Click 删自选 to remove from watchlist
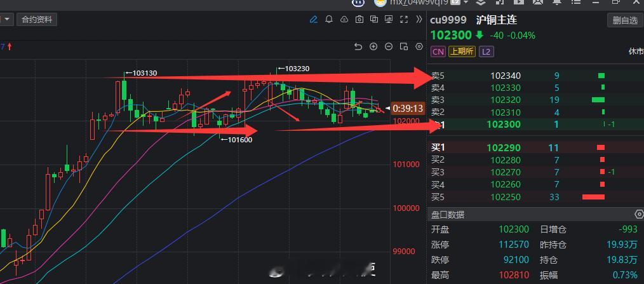Image resolution: width=644 pixels, height=284 pixels. click(625, 20)
